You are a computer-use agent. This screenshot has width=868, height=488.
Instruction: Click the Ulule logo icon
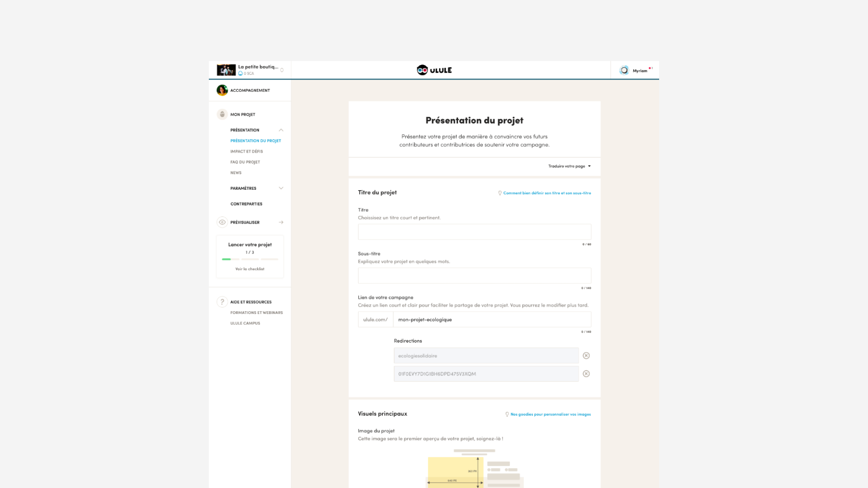[x=422, y=70]
